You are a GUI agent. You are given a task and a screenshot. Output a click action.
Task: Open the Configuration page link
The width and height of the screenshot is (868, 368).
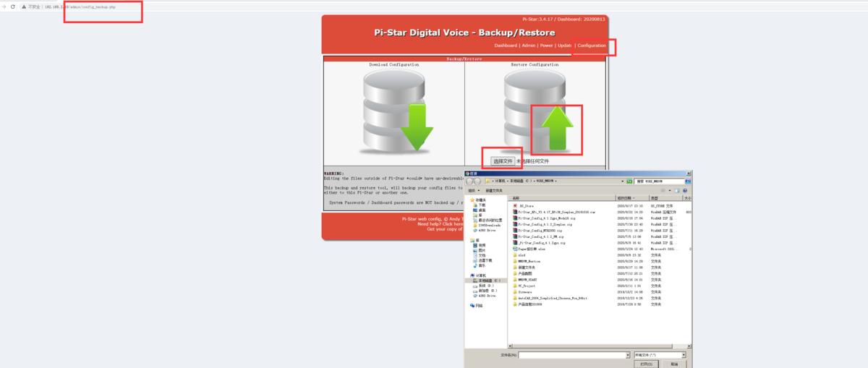(592, 46)
